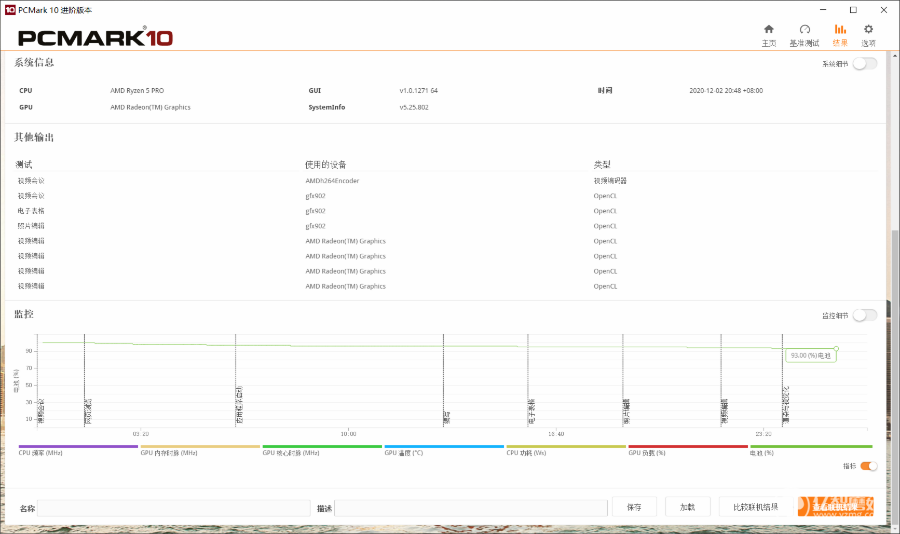
Task: Click the 类型 column header
Action: click(x=602, y=165)
